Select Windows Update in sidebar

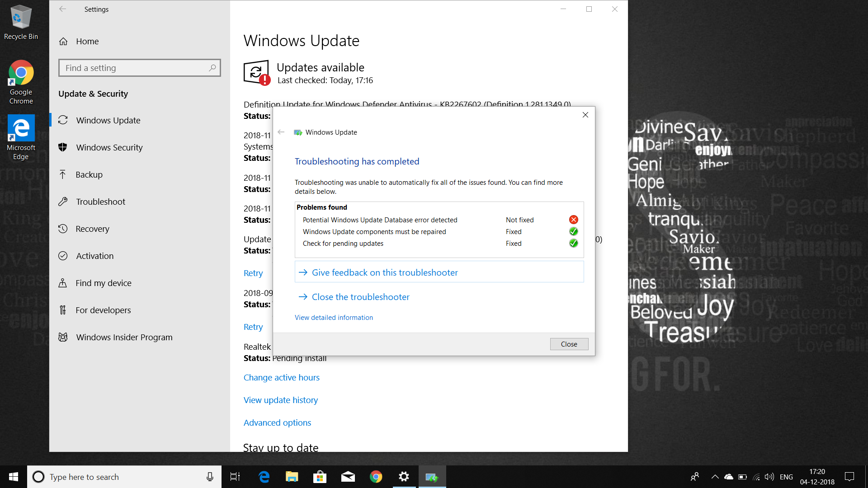[108, 120]
